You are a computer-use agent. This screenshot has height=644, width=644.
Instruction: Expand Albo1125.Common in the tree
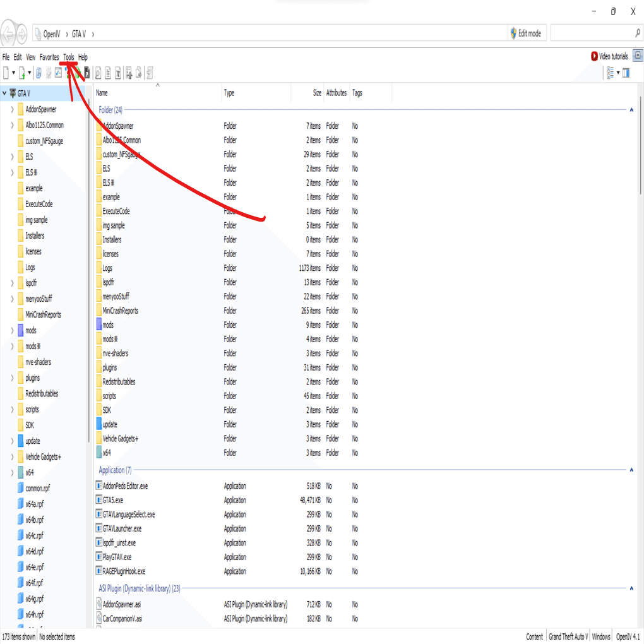pos(12,125)
